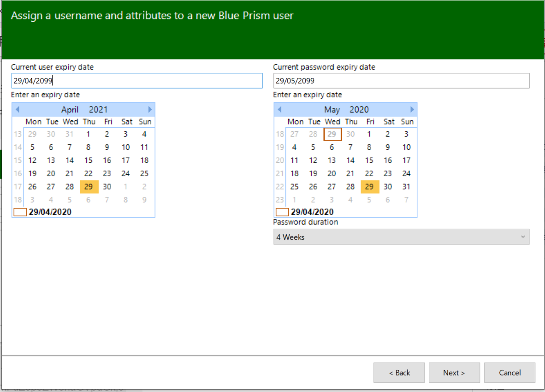Viewport: 545px width, 392px height.
Task: Click the May month title in password calendar
Action: click(x=332, y=110)
